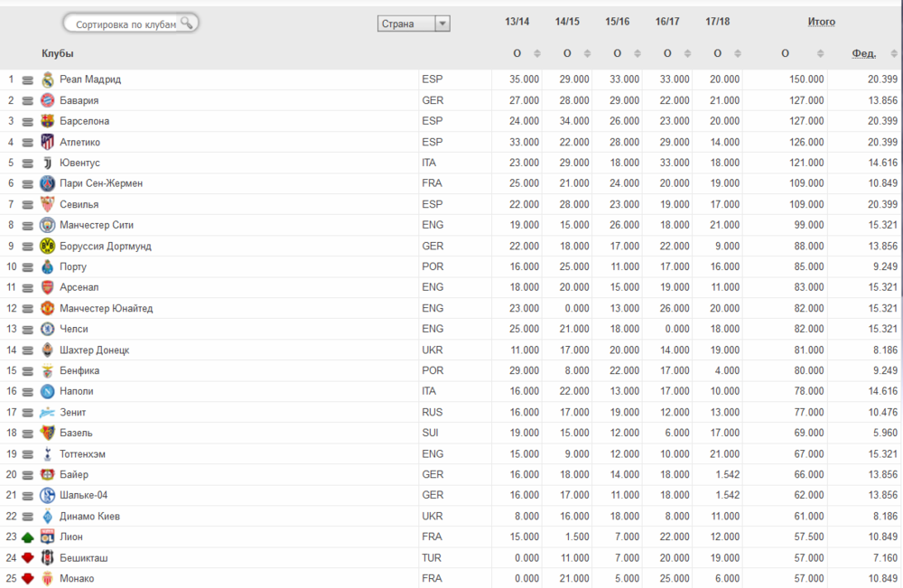The width and height of the screenshot is (903, 588).
Task: Click the Juventus club logo
Action: coord(48,163)
